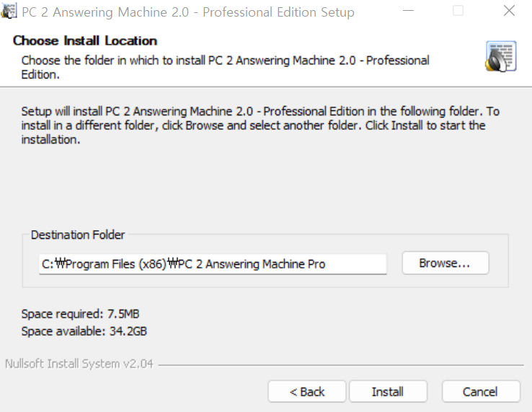Go back with the < Back button

point(307,392)
